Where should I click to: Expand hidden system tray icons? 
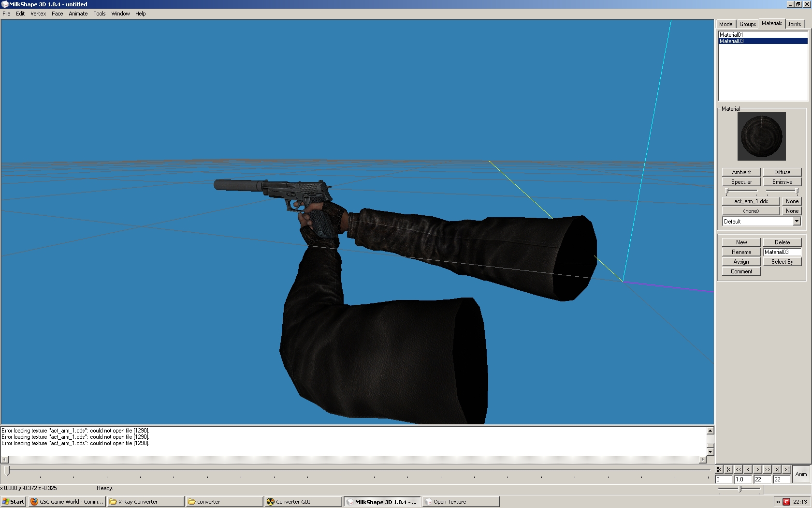778,502
